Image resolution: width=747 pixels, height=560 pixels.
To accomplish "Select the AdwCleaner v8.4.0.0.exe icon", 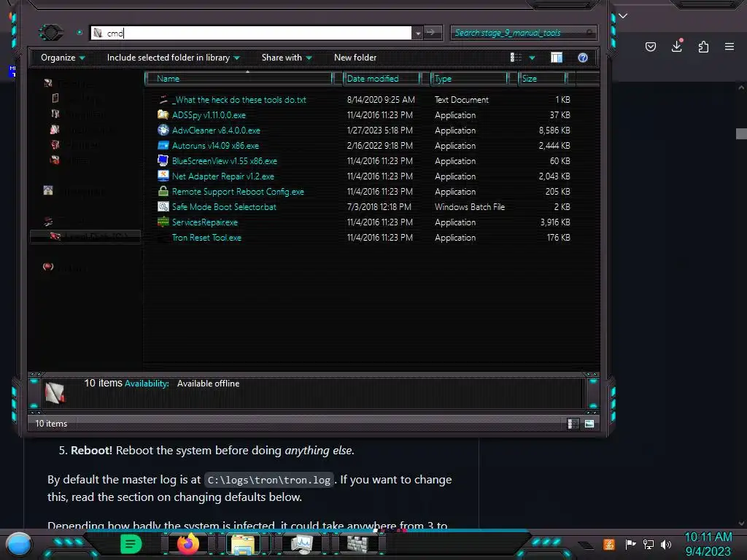I will (x=163, y=130).
